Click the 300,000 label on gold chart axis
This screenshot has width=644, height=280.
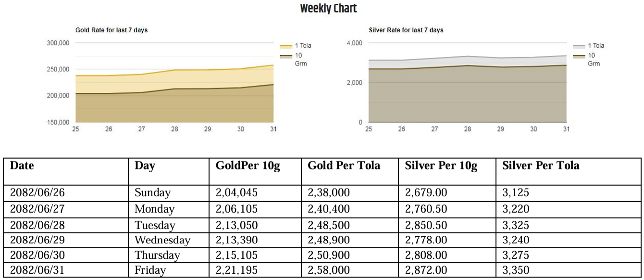coord(58,43)
